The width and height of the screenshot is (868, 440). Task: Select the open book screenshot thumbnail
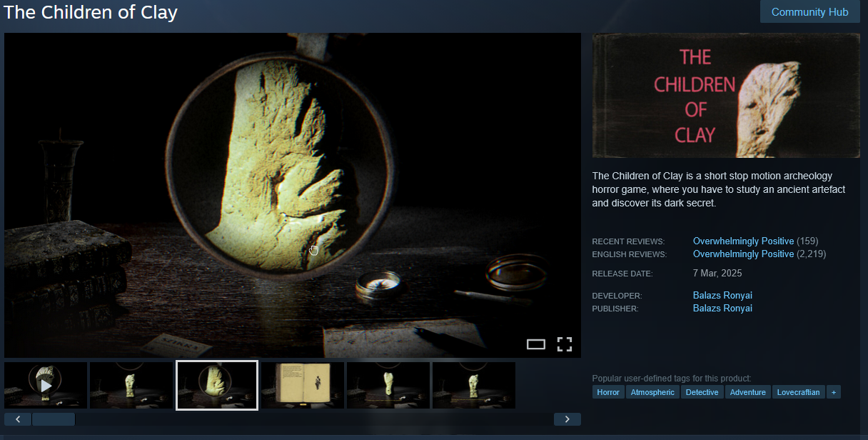pyautogui.click(x=303, y=386)
